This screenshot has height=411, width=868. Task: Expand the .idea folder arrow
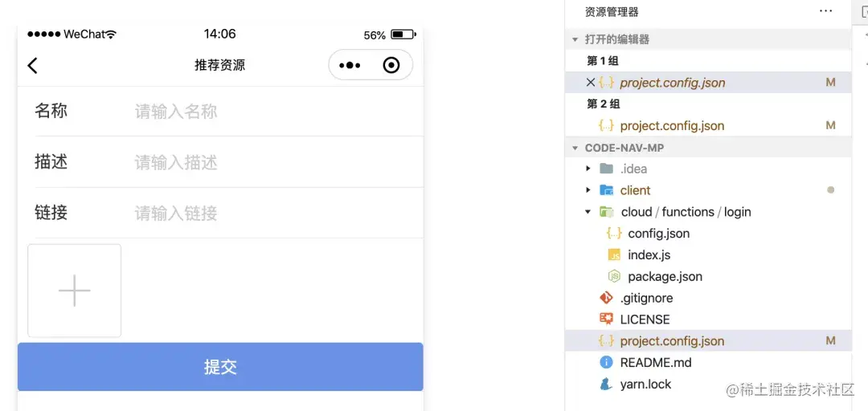pyautogui.click(x=588, y=168)
